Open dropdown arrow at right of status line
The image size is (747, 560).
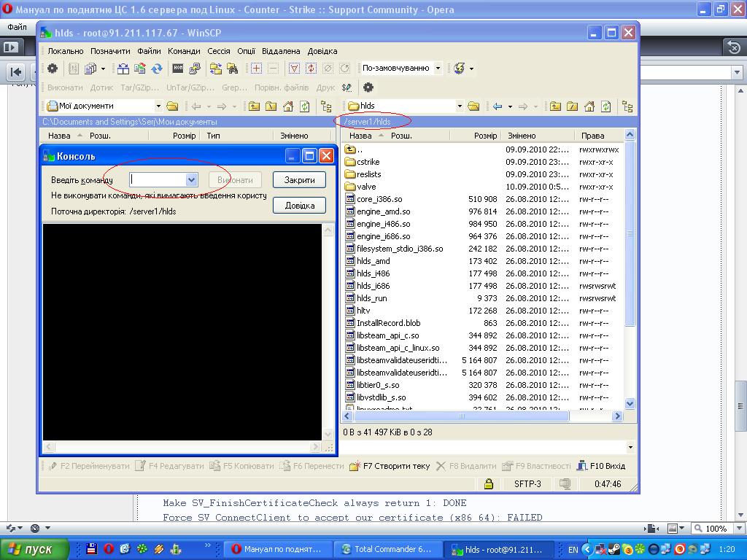point(630,447)
